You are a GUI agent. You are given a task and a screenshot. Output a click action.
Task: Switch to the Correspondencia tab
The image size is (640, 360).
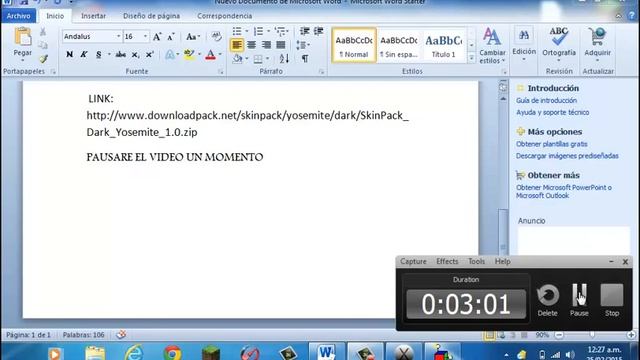224,16
